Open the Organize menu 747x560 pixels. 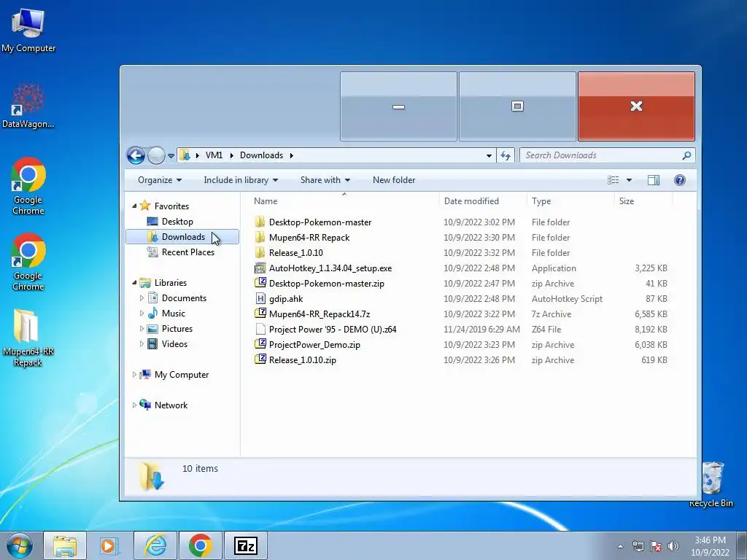[x=160, y=180]
